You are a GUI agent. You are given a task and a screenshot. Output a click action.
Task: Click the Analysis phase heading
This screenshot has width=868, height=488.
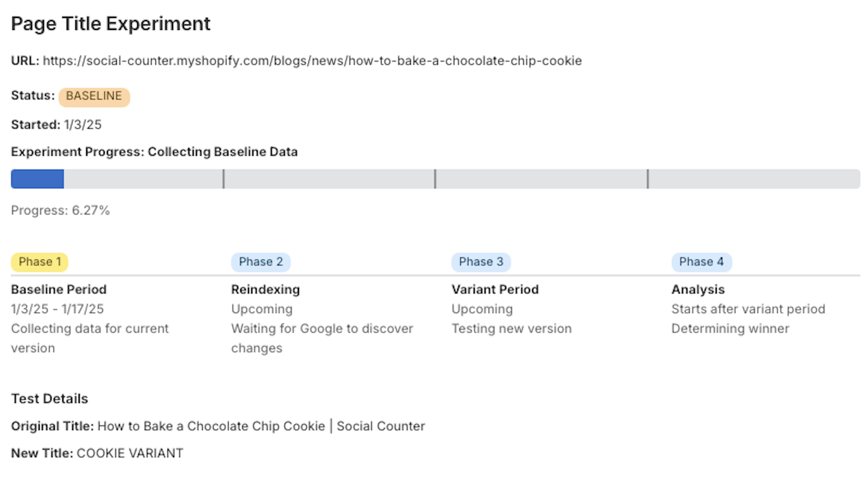698,290
